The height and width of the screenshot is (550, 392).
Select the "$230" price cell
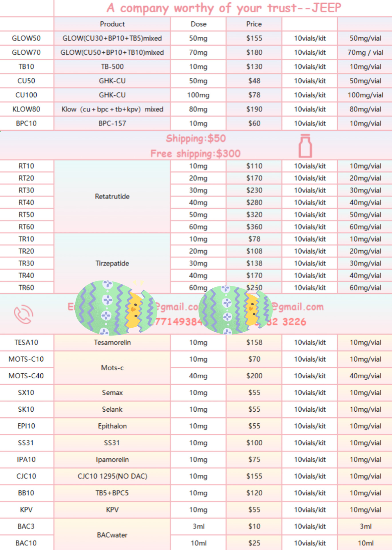(x=254, y=190)
